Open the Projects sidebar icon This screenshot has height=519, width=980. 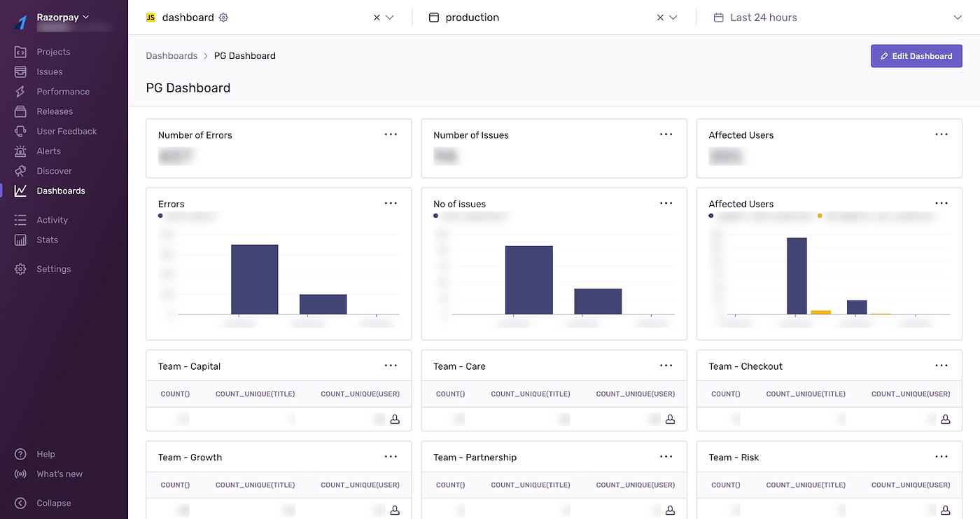click(x=20, y=52)
